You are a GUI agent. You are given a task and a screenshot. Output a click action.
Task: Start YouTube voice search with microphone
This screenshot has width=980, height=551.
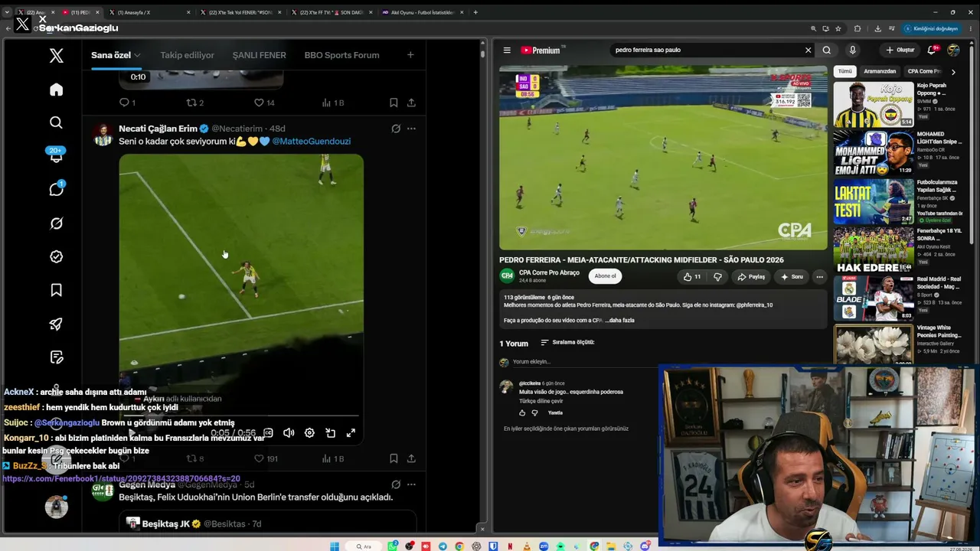coord(852,51)
